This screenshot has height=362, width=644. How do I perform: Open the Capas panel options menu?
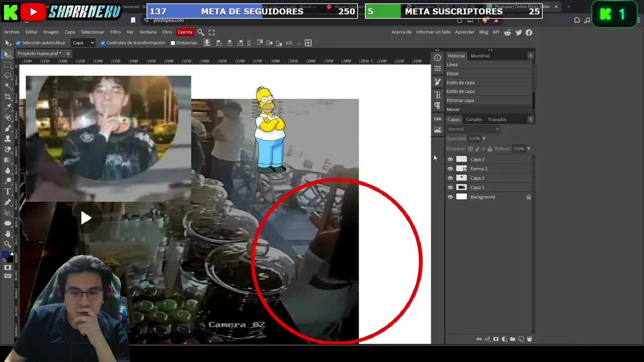[530, 119]
